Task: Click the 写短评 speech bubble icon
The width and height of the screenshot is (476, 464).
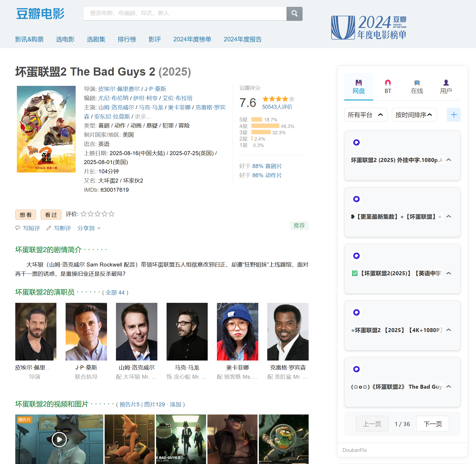Action: (18, 228)
